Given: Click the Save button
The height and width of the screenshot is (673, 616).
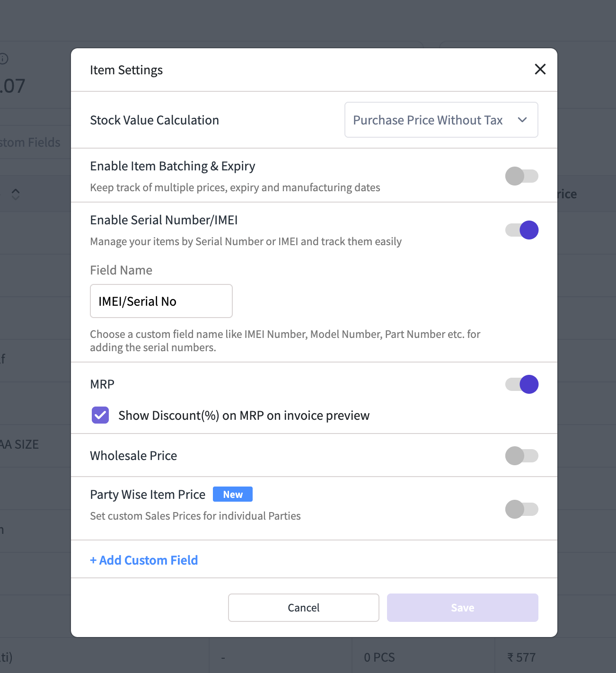Looking at the screenshot, I should point(462,608).
